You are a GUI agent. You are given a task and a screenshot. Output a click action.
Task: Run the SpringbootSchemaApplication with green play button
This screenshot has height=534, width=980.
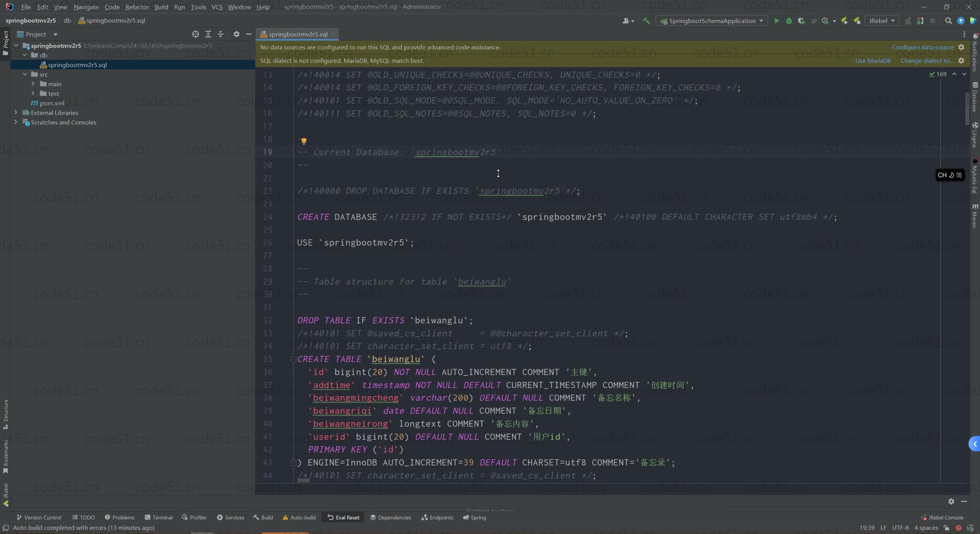coord(776,21)
